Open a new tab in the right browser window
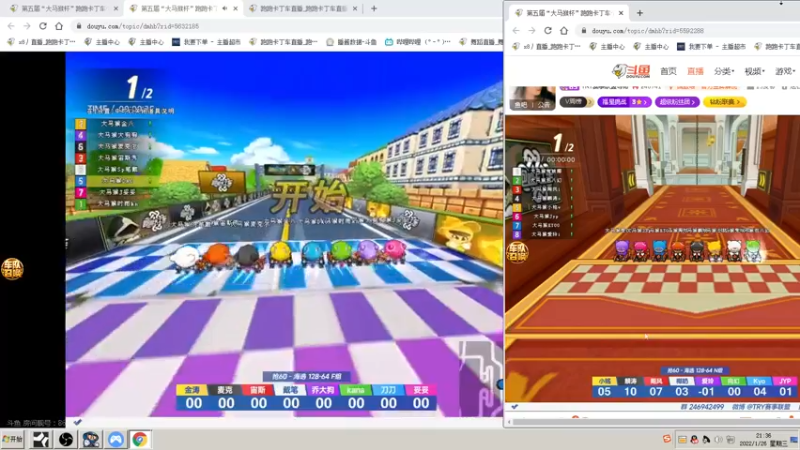Image resolution: width=800 pixels, height=450 pixels. pos(640,13)
